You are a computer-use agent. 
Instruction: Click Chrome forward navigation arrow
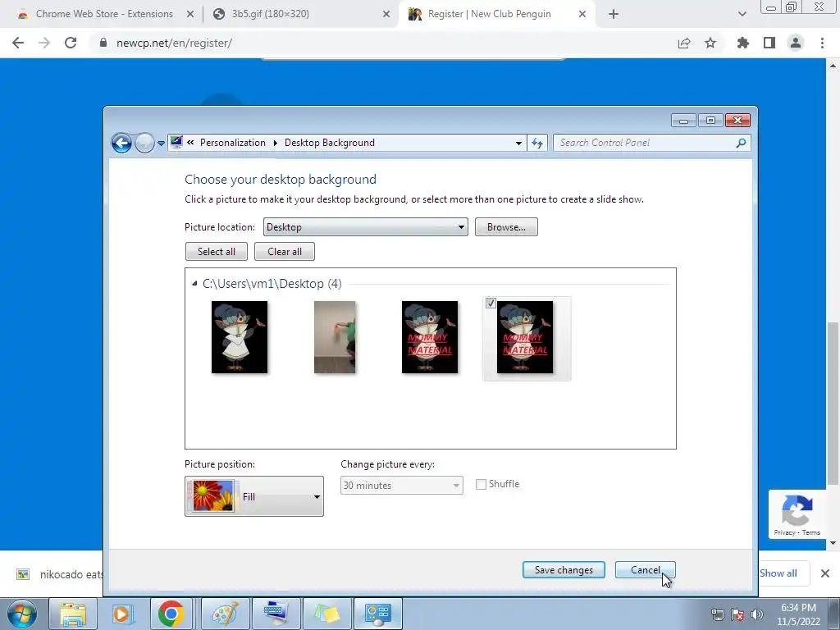[x=44, y=43]
